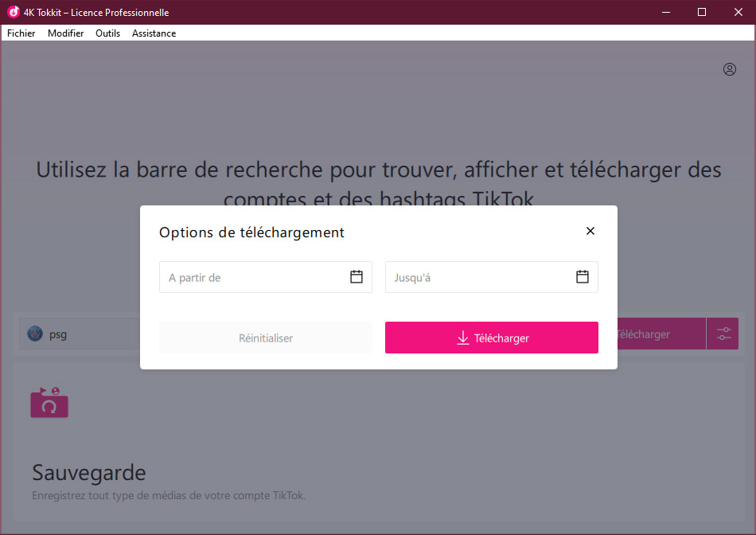Click the PSG account avatar
Image resolution: width=756 pixels, height=535 pixels.
click(x=35, y=334)
